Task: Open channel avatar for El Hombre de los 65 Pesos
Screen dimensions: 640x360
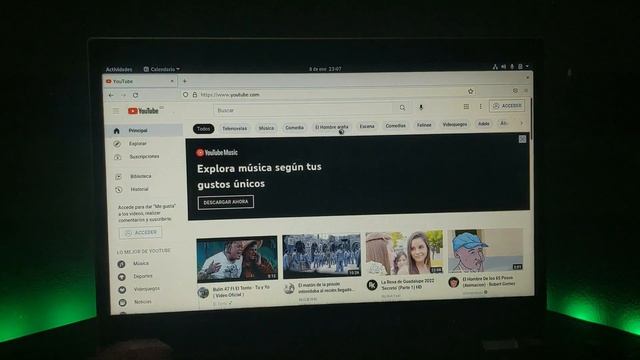Action: pyautogui.click(x=453, y=282)
